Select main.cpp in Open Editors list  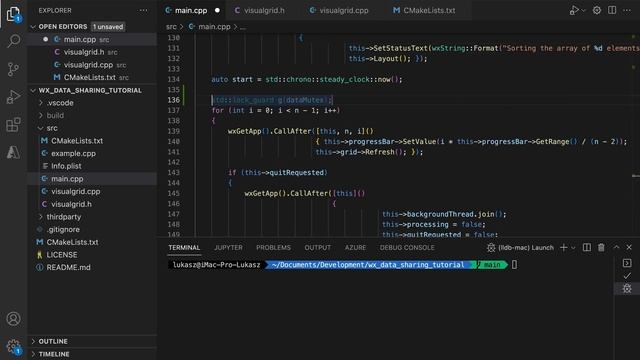coord(92,39)
